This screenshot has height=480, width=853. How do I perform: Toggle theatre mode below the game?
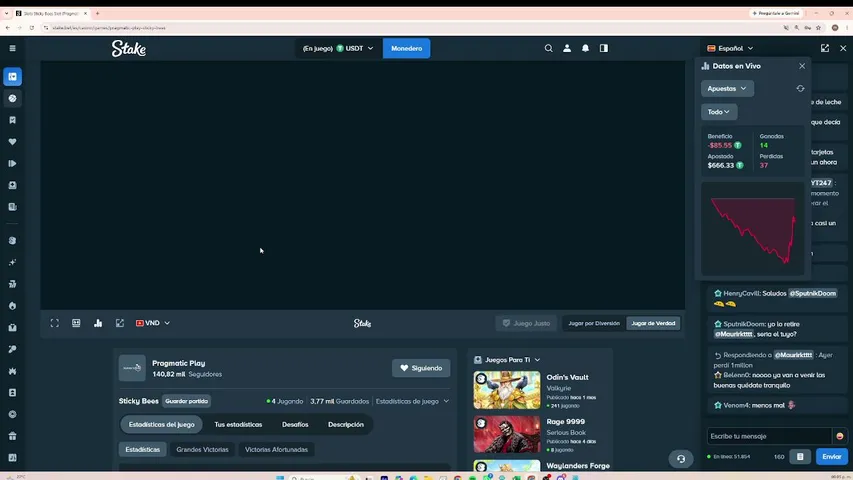click(x=76, y=323)
